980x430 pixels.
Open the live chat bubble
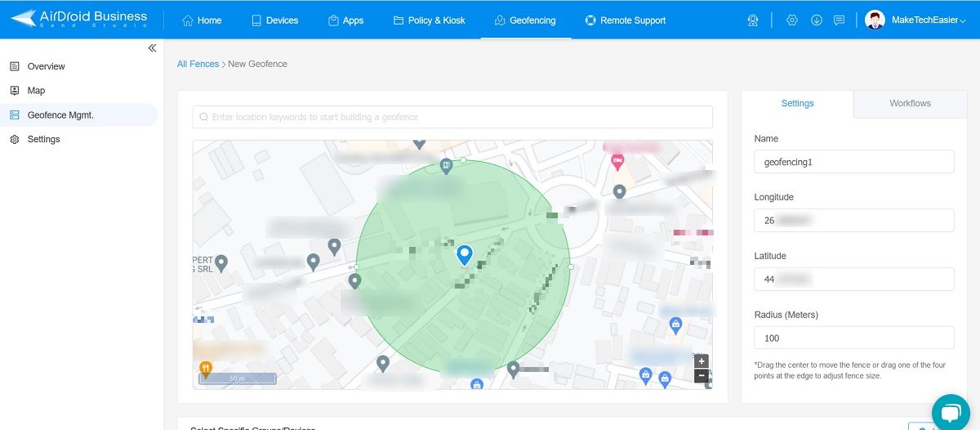point(951,411)
